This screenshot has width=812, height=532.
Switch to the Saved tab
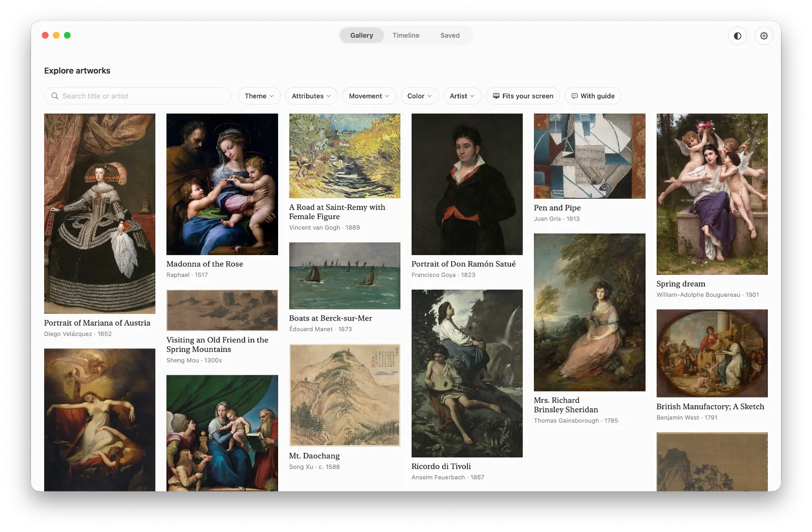coord(450,36)
